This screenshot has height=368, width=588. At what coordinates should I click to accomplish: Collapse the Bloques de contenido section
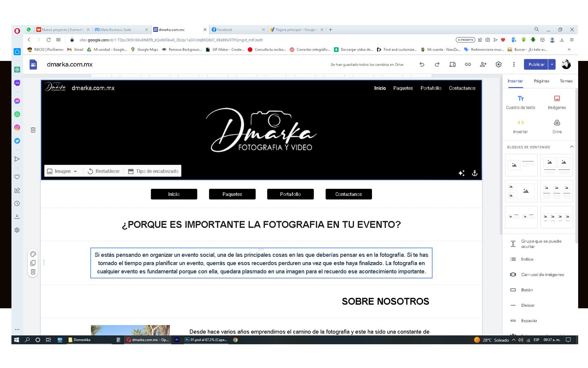pyautogui.click(x=572, y=147)
